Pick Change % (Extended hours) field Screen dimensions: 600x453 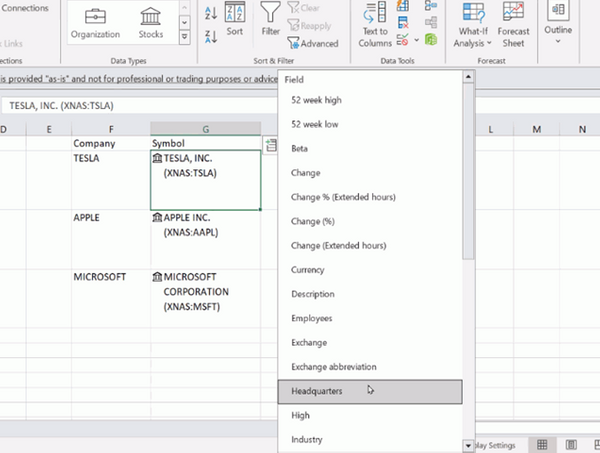click(x=370, y=197)
